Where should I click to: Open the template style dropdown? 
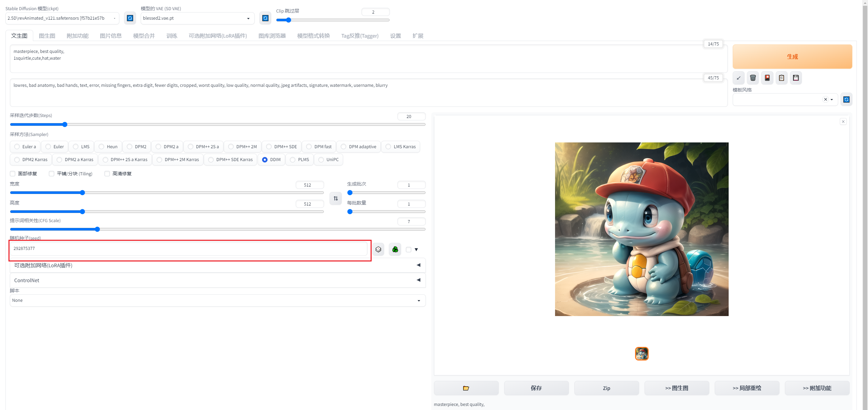click(785, 99)
